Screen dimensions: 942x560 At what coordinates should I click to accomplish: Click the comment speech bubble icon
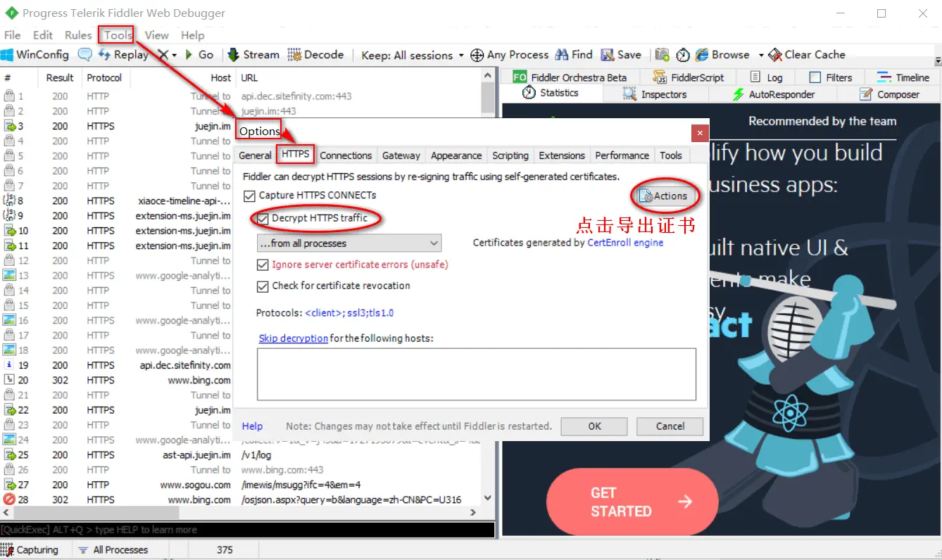tap(84, 55)
